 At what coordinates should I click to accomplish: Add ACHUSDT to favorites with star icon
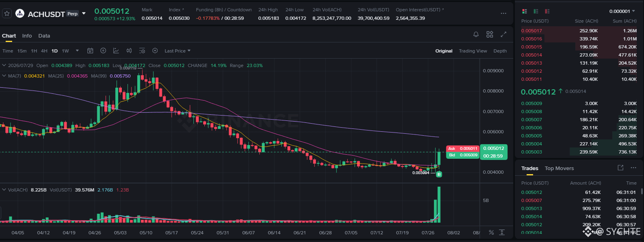pos(7,14)
